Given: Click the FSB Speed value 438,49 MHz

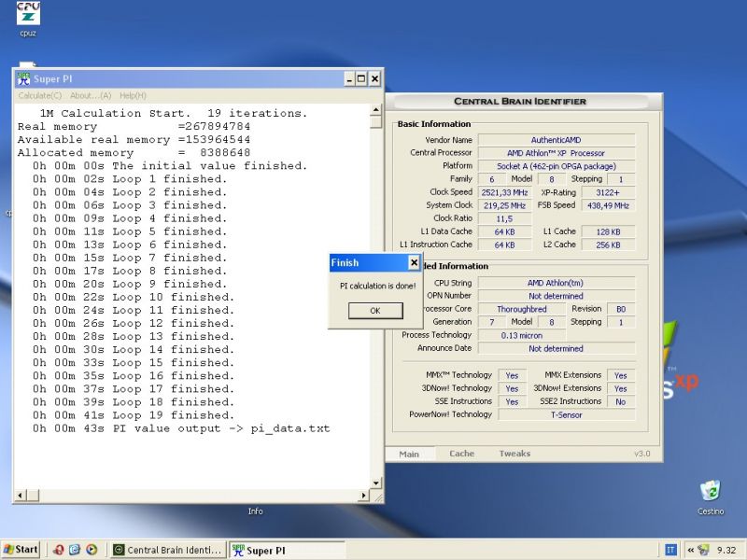Looking at the screenshot, I should [x=608, y=205].
